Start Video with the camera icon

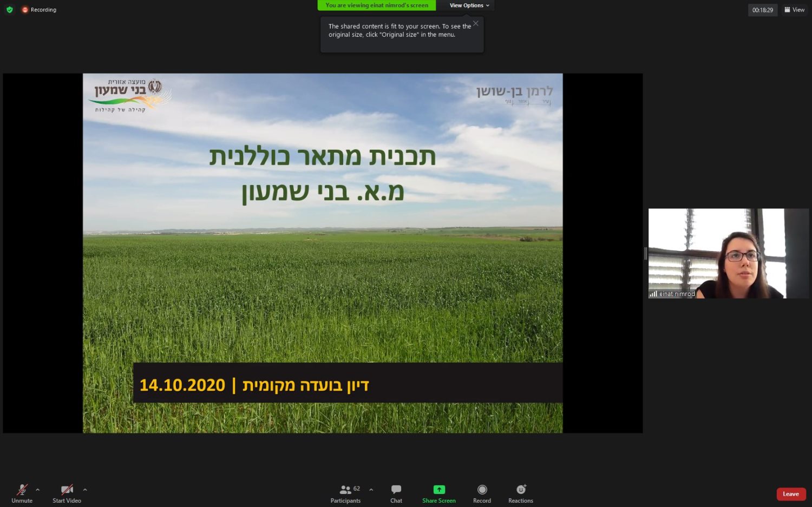(x=67, y=493)
